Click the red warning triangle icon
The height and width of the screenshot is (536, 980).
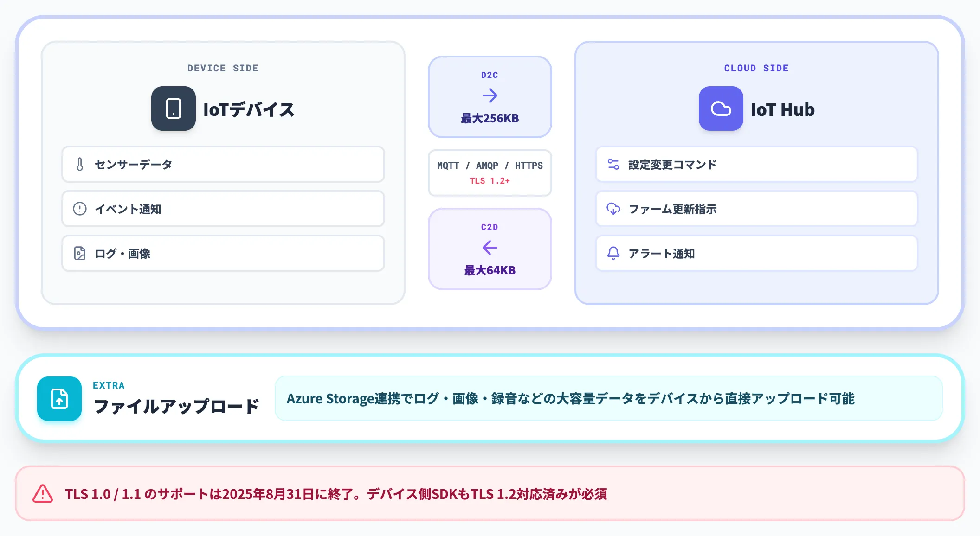pos(43,494)
